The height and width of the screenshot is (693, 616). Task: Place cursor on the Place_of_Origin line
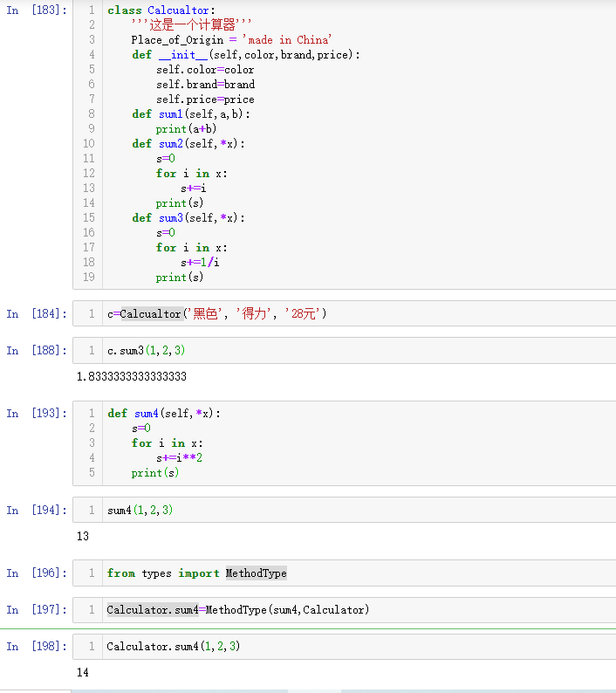(231, 40)
